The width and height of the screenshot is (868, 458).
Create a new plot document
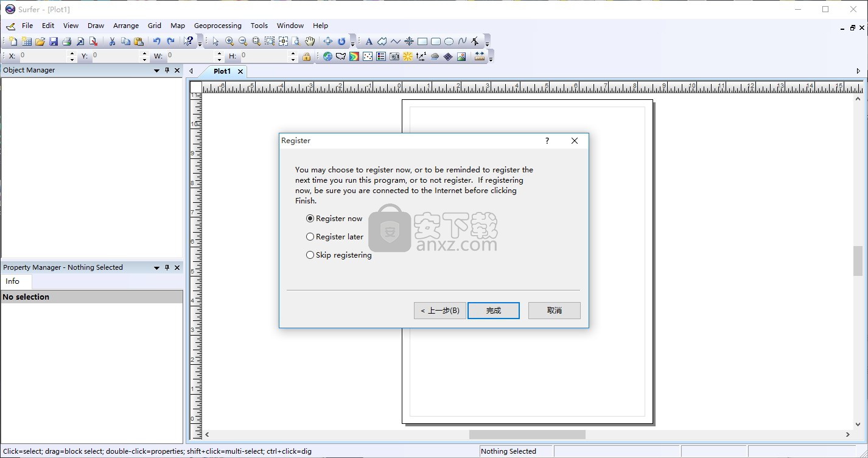click(x=13, y=41)
